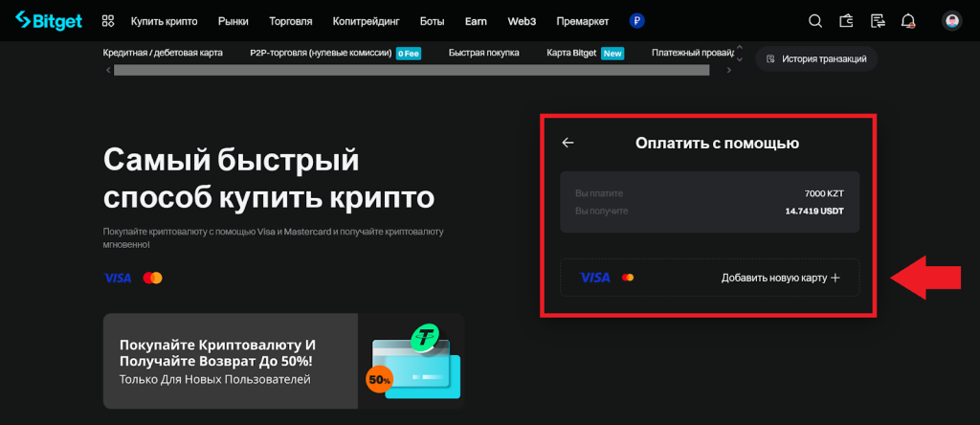Open the search magnifier icon
This screenshot has width=980, height=425.
[x=815, y=21]
